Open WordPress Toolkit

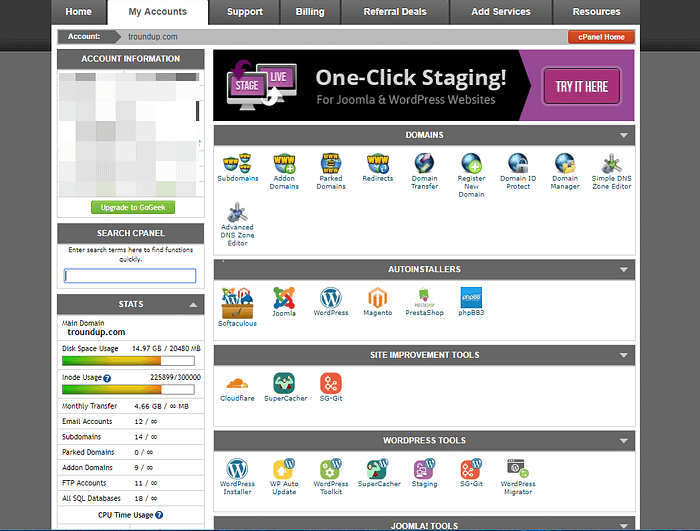point(331,477)
